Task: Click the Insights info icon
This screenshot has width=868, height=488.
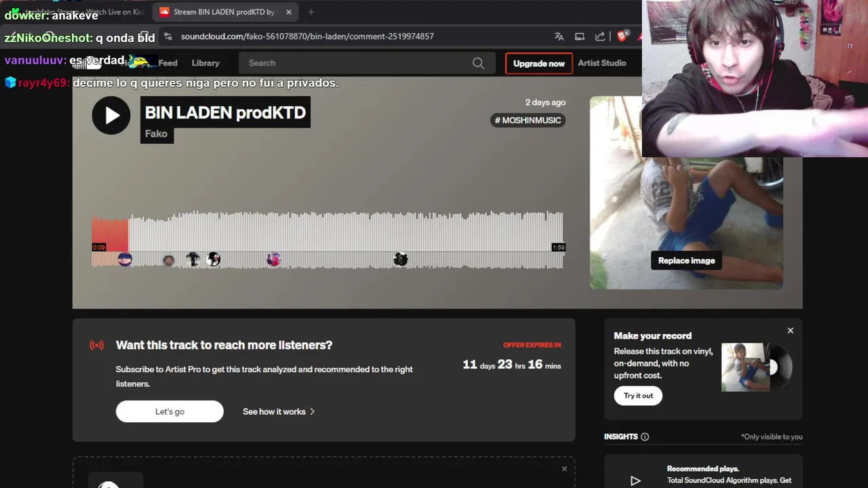Action: (645, 436)
